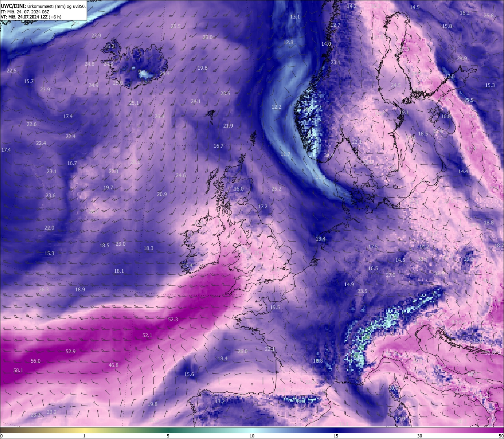Select the 22.6 value label
This screenshot has height=439, width=504.
[x=31, y=124]
